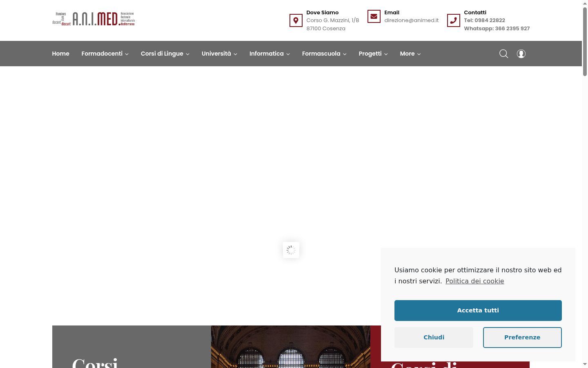Click the location pin icon
This screenshot has height=368, width=588.
pos(296,20)
